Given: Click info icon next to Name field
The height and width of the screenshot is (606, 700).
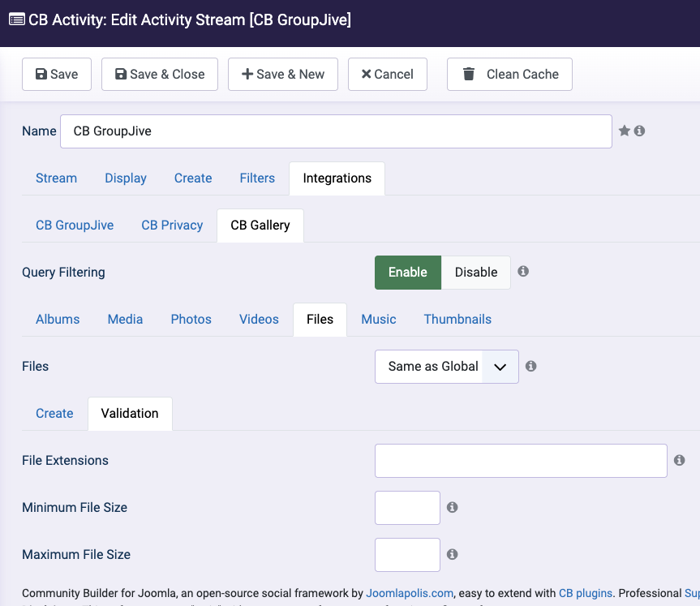Looking at the screenshot, I should point(639,131).
